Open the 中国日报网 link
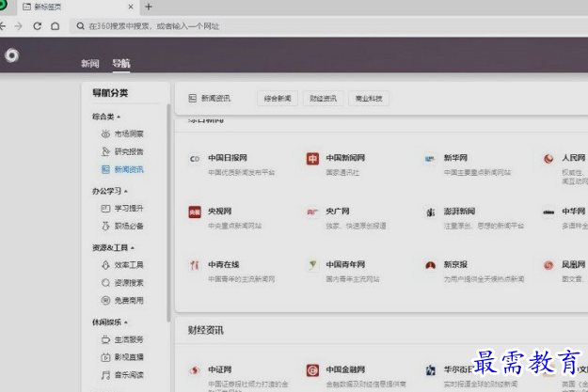588x392 pixels. point(228,158)
